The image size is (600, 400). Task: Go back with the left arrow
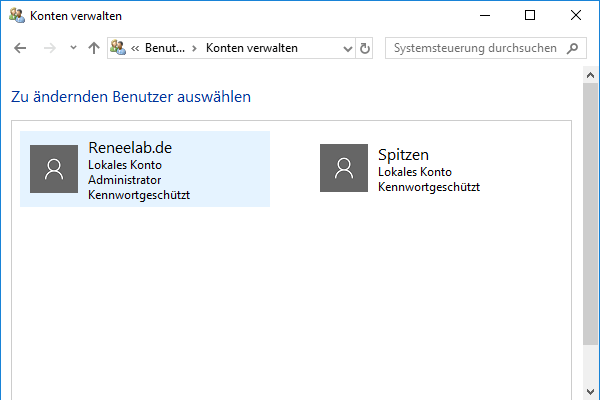click(20, 48)
